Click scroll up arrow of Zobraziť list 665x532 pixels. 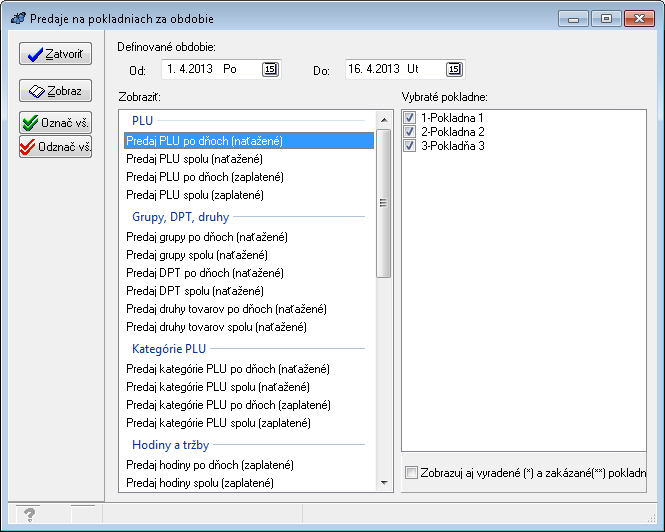click(x=384, y=119)
